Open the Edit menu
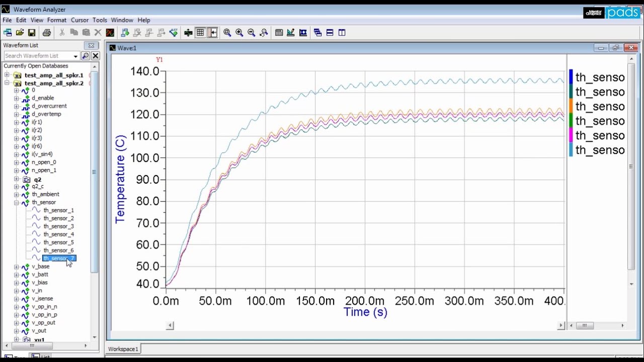 21,20
